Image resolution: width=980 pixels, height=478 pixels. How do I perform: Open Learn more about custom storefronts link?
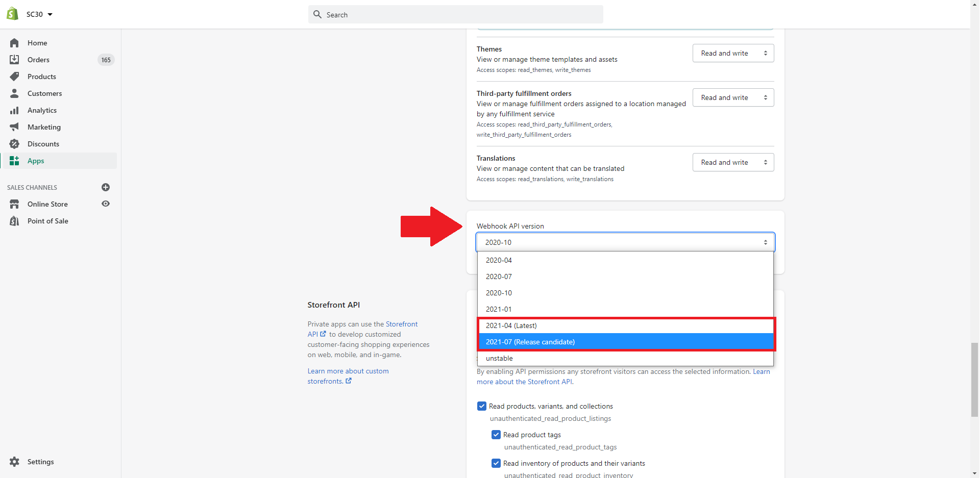point(348,376)
